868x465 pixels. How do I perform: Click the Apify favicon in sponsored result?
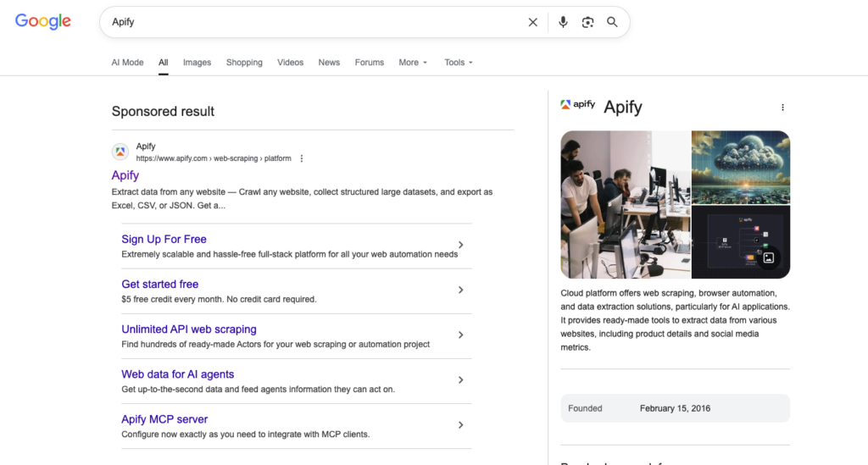tap(120, 152)
